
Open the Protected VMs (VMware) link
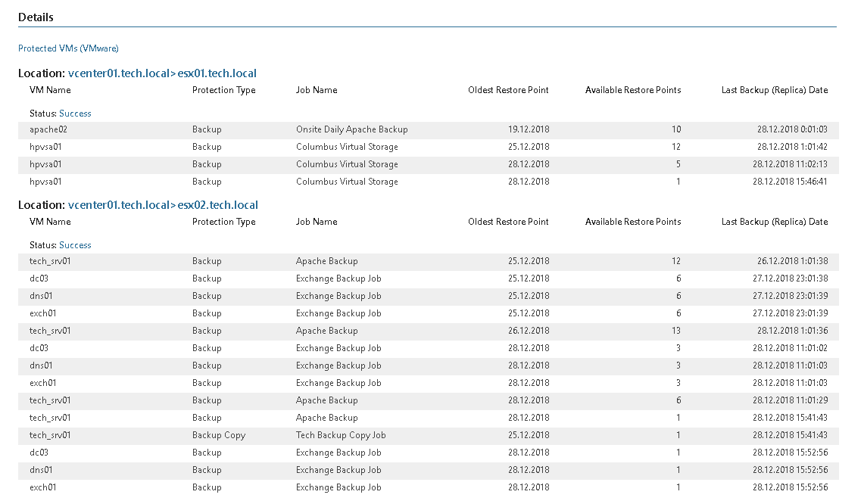coord(68,48)
